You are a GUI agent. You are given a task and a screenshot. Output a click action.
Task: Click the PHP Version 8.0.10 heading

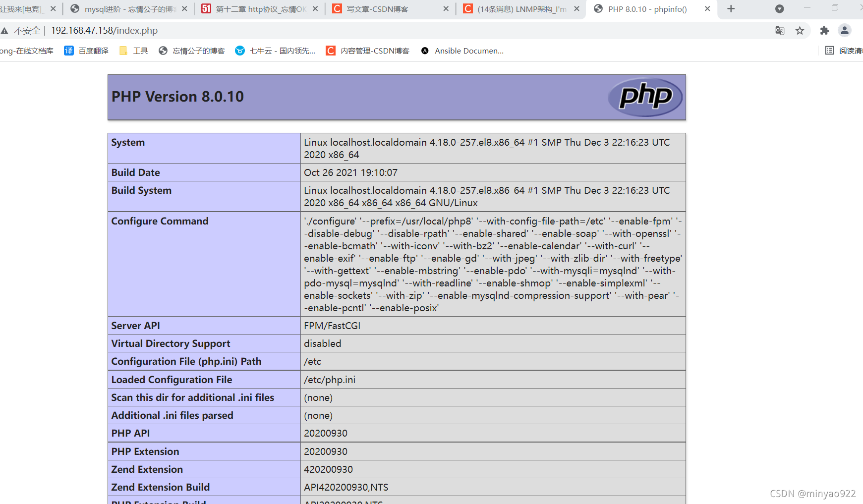click(x=177, y=97)
